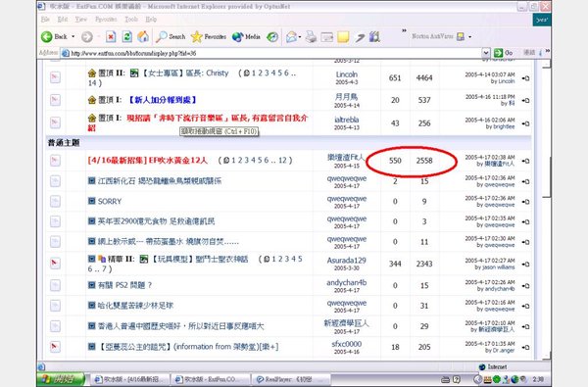This screenshot has width=588, height=387.
Task: Expand the address bar dropdown
Action: (486, 53)
